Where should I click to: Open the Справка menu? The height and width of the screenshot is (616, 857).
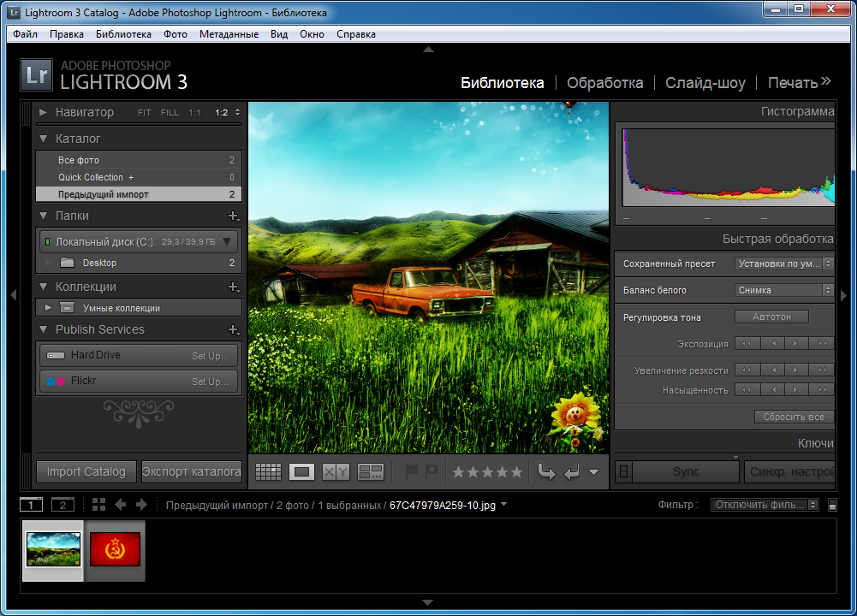click(356, 34)
